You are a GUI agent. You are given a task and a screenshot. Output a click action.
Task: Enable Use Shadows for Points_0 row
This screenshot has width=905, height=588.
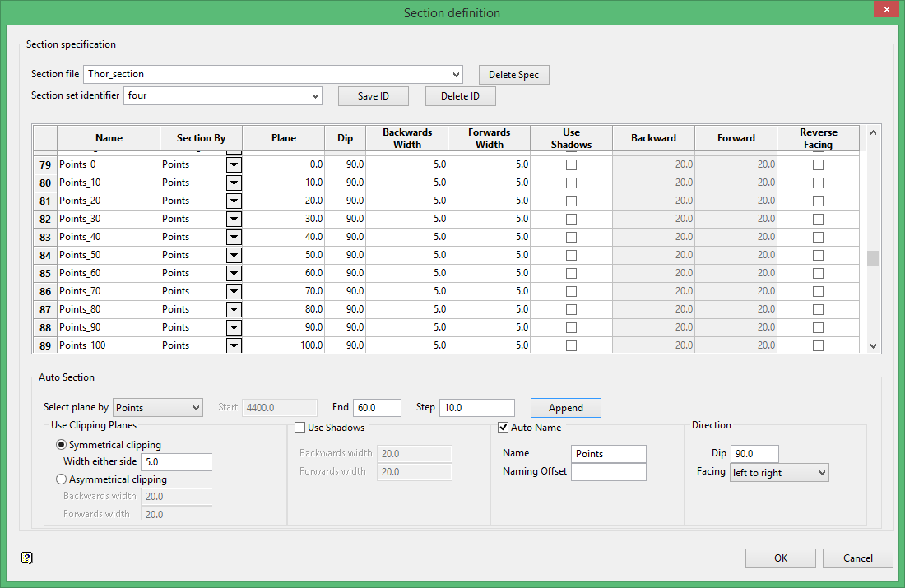point(571,164)
